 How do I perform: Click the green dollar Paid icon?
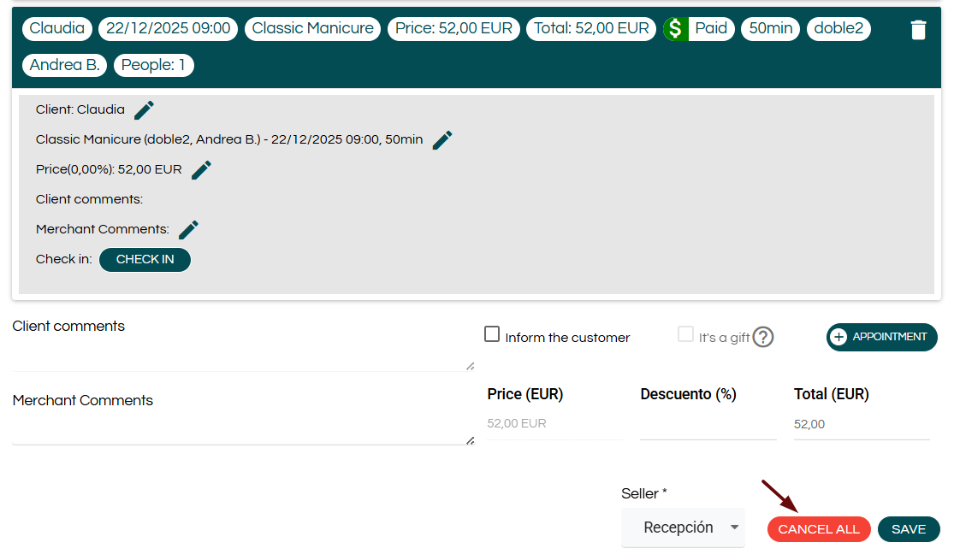point(676,29)
